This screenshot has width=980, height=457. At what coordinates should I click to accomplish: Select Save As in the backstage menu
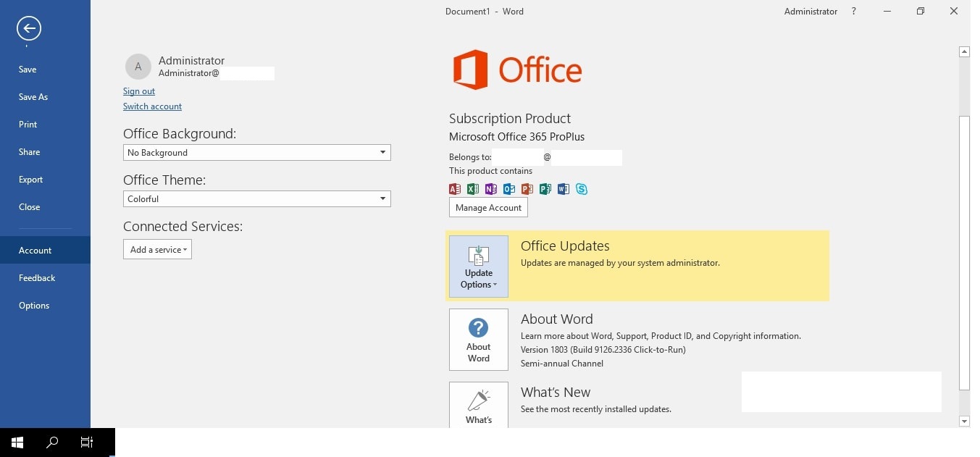click(45, 97)
